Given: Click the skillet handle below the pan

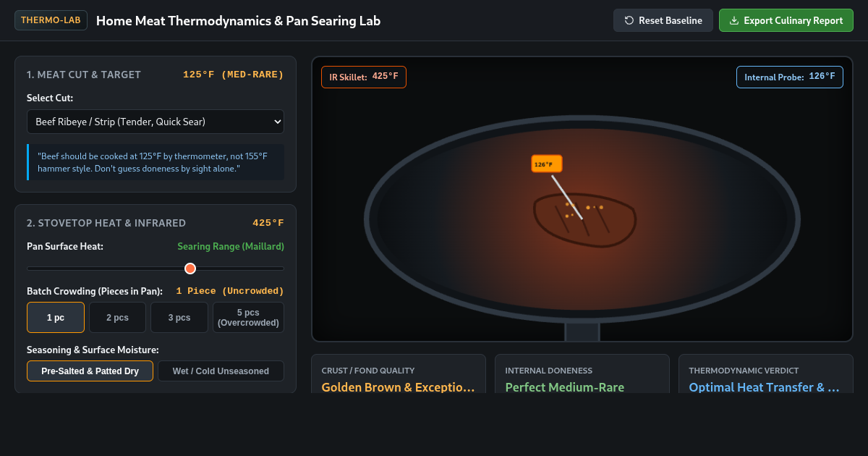Looking at the screenshot, I should [582, 332].
